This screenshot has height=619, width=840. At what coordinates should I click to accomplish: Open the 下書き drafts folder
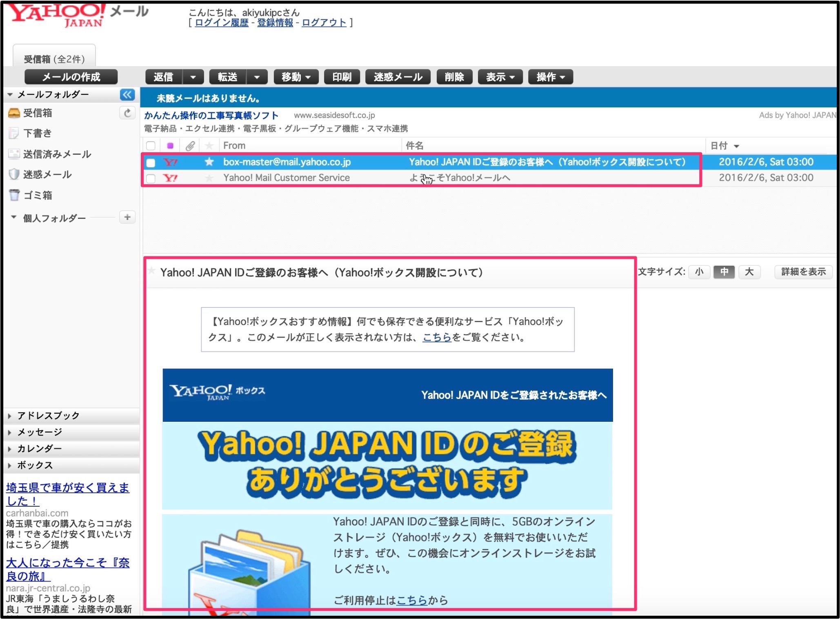[38, 133]
